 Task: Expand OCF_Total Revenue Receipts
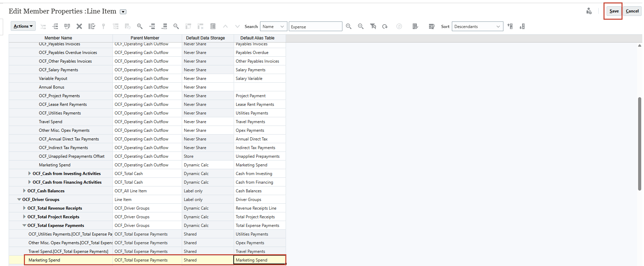tap(24, 208)
